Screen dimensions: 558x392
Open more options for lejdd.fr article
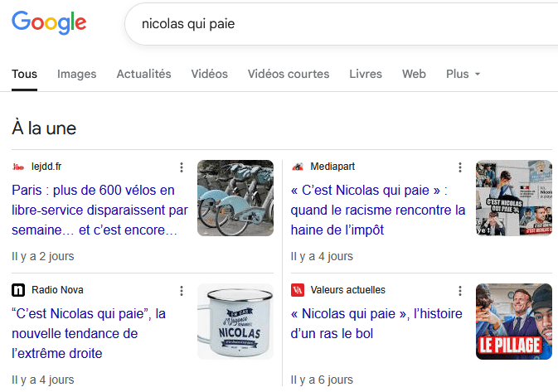point(182,167)
